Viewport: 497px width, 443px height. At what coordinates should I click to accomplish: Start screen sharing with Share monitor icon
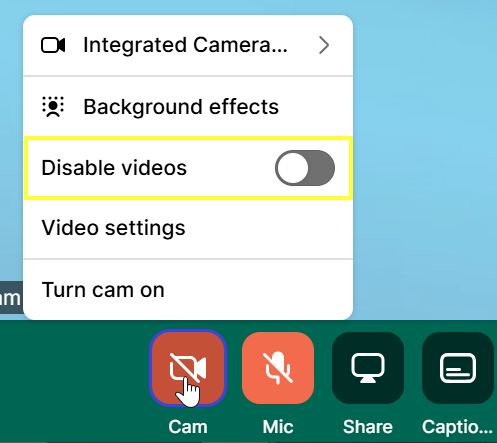tap(368, 368)
